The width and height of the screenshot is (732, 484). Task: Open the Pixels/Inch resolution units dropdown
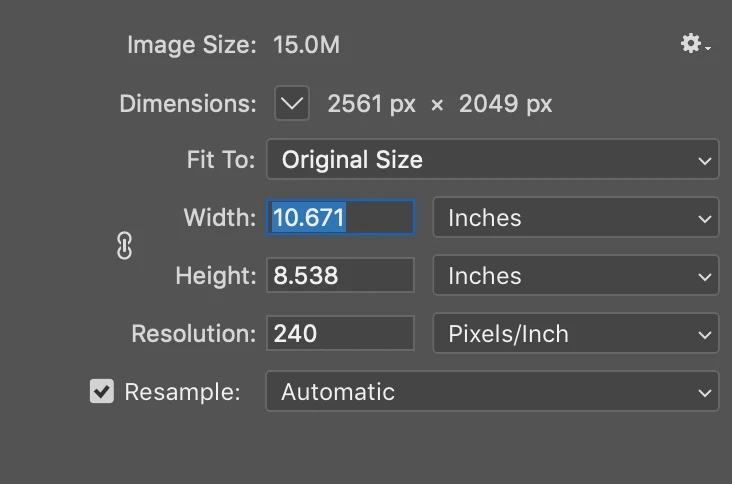[576, 333]
